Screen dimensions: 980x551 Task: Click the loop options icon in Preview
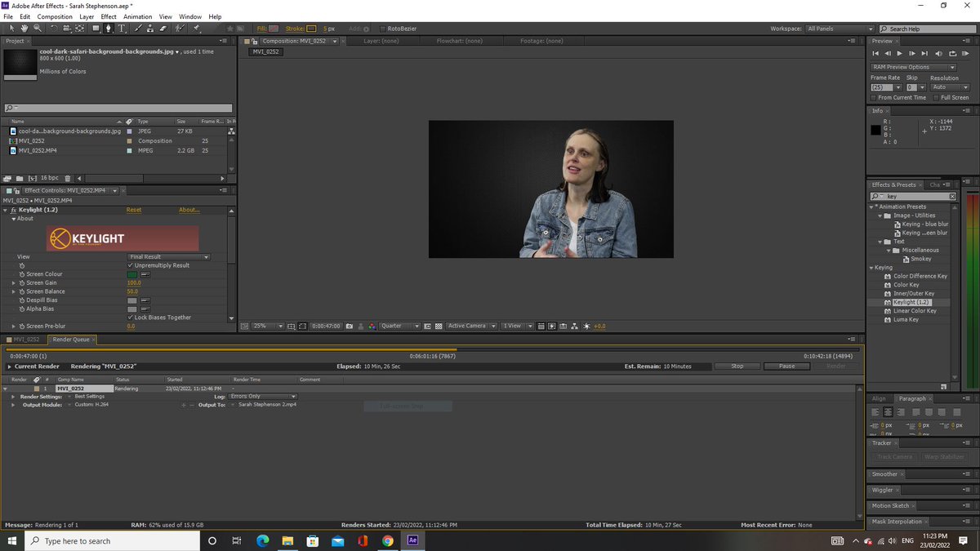953,53
